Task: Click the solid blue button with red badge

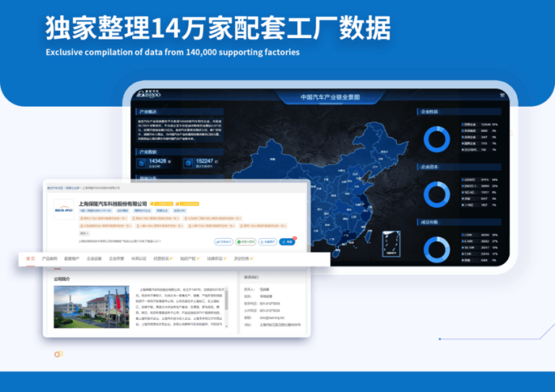Action: point(287,242)
